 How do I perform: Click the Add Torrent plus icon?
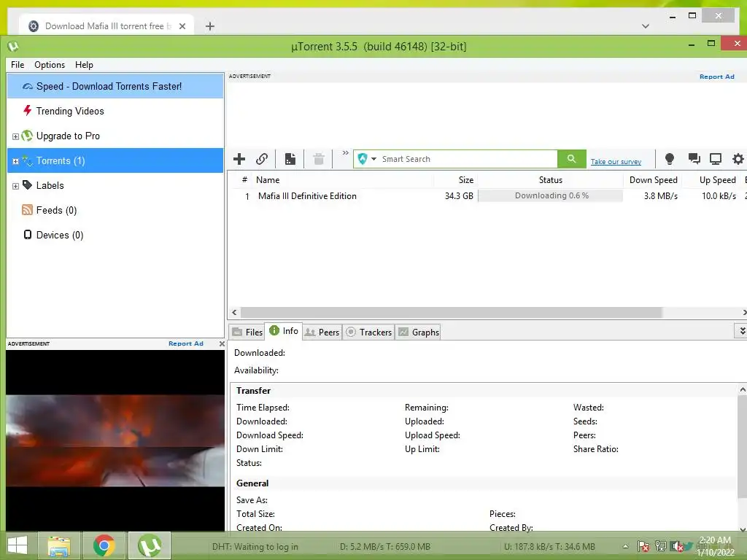(x=239, y=159)
